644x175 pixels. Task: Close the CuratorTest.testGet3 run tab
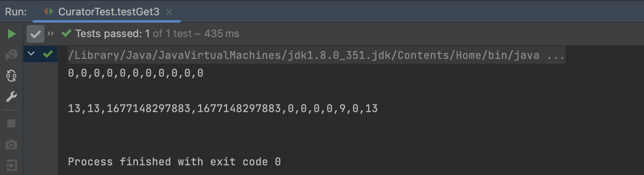pyautogui.click(x=169, y=12)
